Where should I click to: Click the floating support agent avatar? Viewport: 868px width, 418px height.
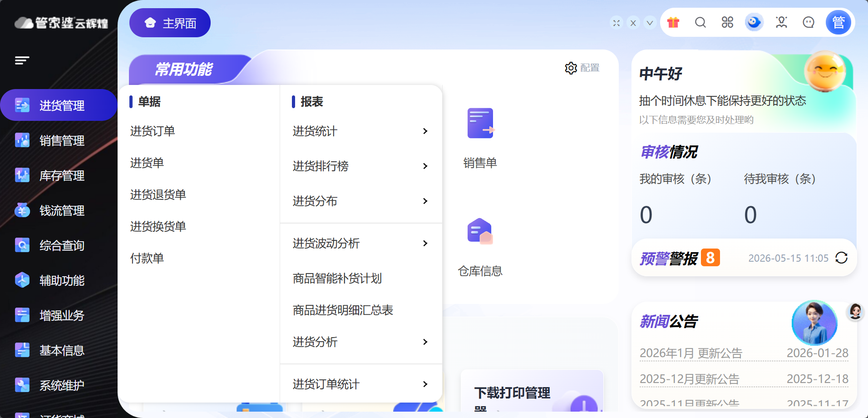[855, 311]
